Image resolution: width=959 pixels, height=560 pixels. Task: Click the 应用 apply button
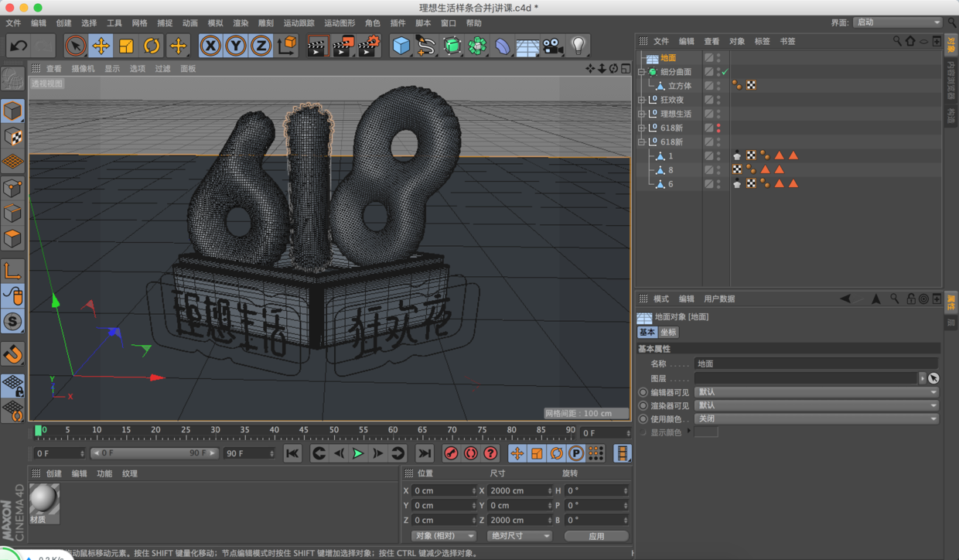click(596, 535)
